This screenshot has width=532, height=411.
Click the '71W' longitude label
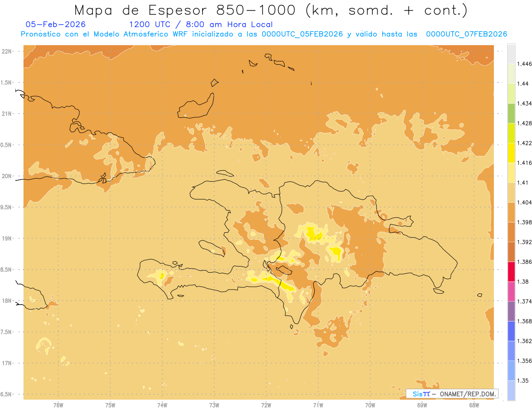[318, 405]
